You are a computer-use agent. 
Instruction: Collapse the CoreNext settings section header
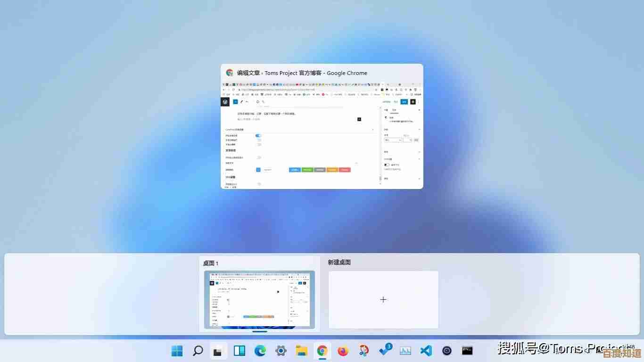click(x=373, y=129)
